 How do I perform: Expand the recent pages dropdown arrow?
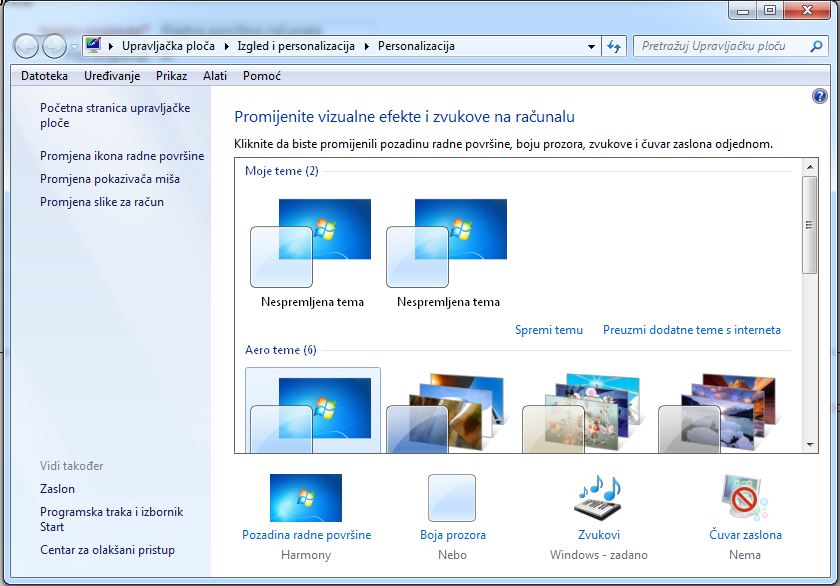(74, 46)
